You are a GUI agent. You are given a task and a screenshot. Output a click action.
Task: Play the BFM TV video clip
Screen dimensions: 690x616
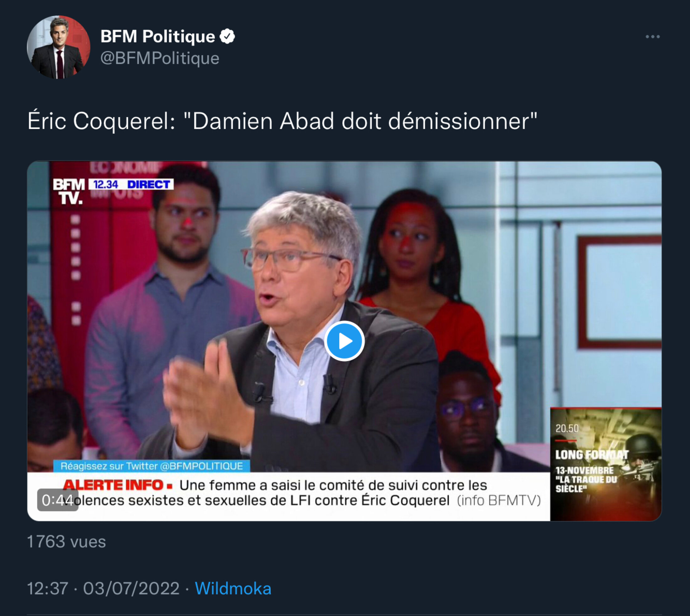click(x=344, y=341)
